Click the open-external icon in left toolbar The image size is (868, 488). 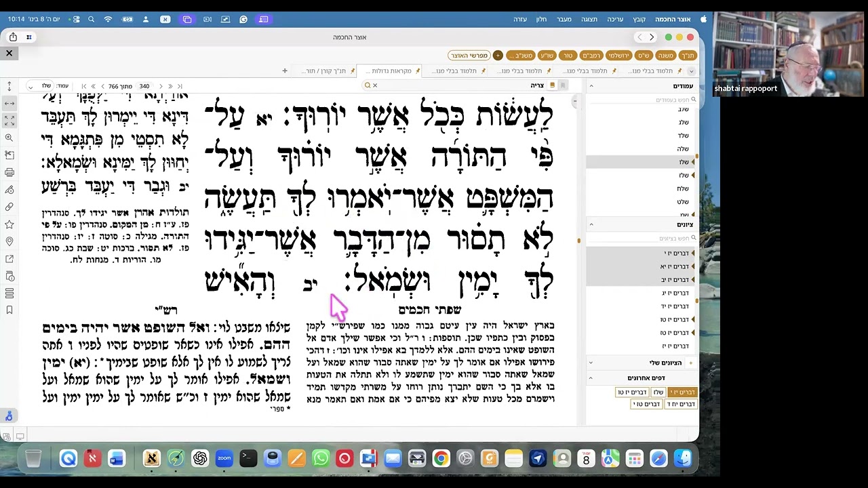click(x=9, y=259)
